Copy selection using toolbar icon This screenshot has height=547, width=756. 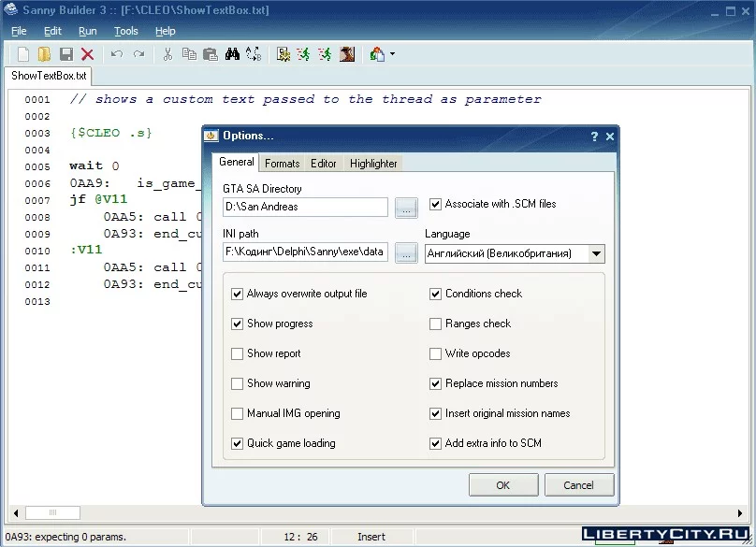[189, 54]
